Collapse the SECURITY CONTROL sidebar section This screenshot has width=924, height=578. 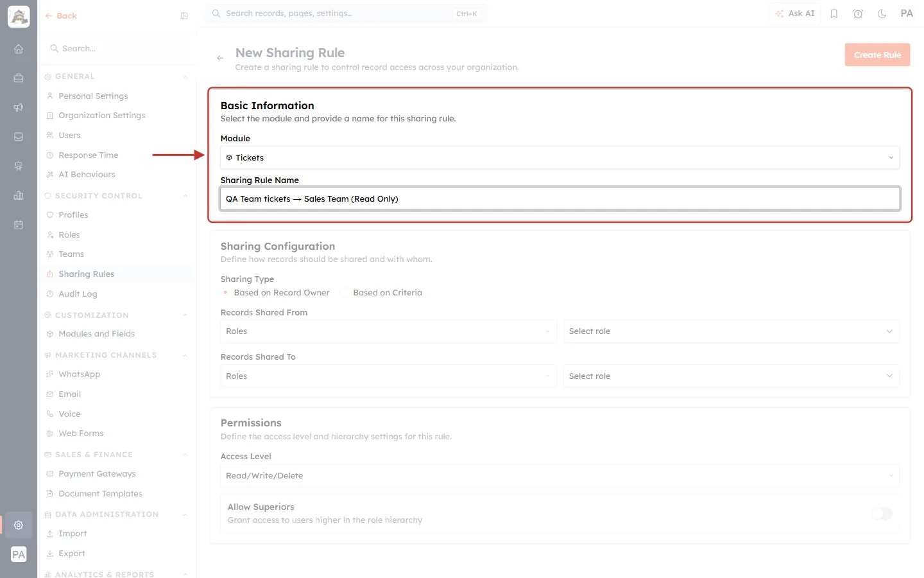(185, 196)
